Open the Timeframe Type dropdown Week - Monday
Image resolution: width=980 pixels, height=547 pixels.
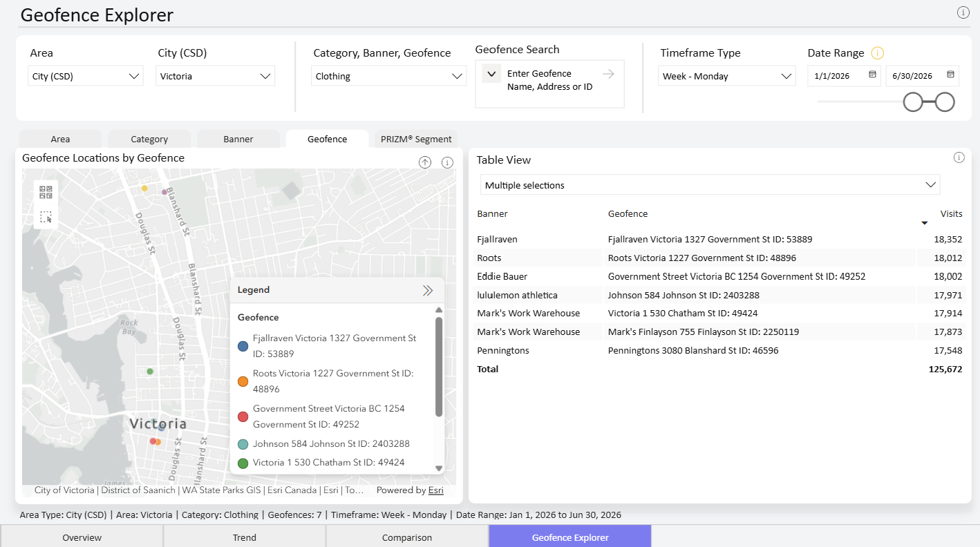pos(727,76)
